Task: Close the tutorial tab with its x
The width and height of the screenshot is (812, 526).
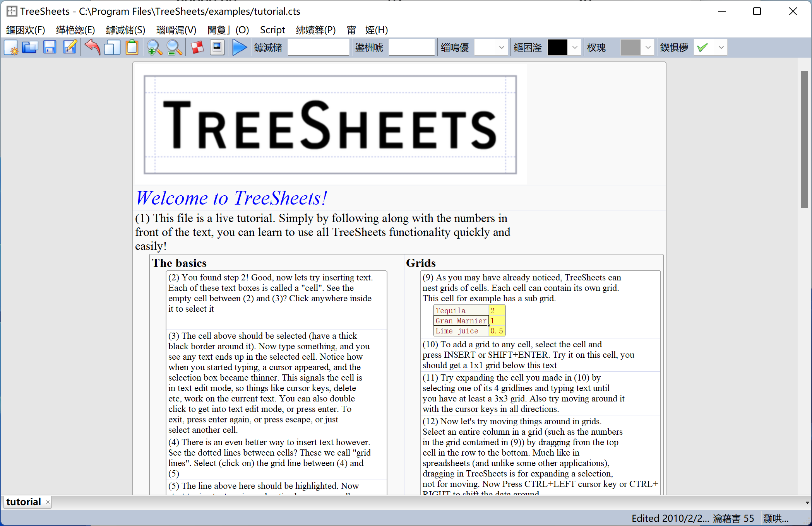Action: (48, 502)
